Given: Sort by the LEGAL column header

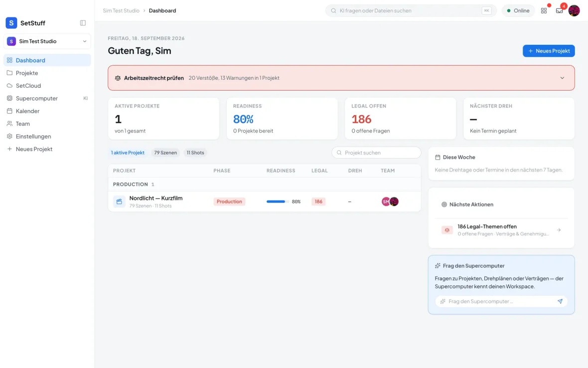Looking at the screenshot, I should point(319,171).
